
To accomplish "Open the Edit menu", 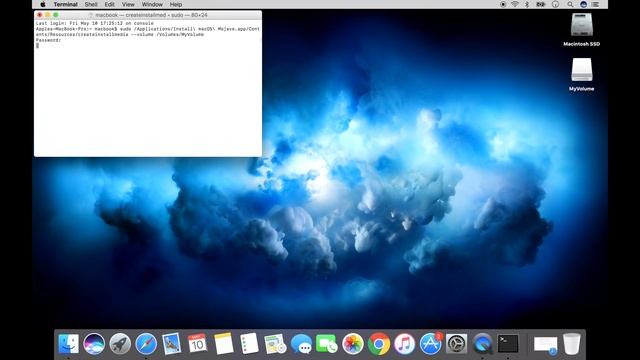I will [109, 4].
